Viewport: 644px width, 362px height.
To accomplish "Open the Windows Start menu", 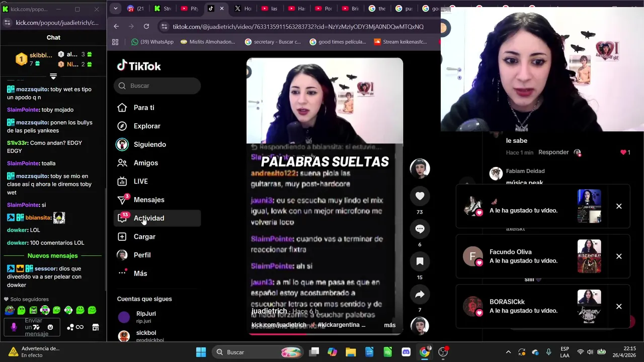I will (x=201, y=352).
